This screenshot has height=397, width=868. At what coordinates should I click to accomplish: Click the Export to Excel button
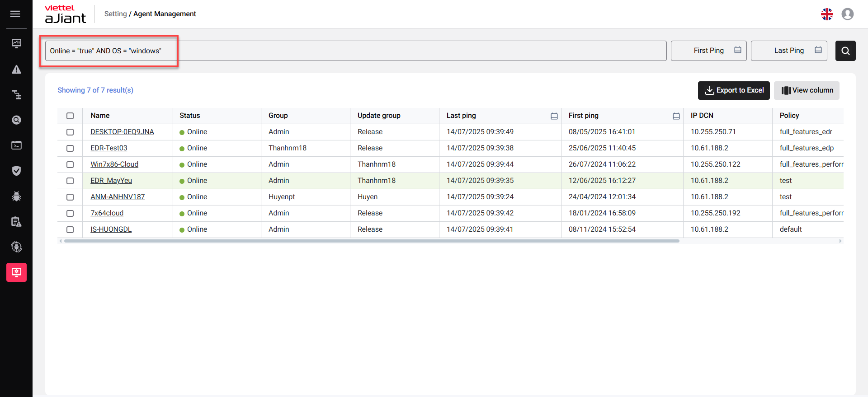click(733, 90)
